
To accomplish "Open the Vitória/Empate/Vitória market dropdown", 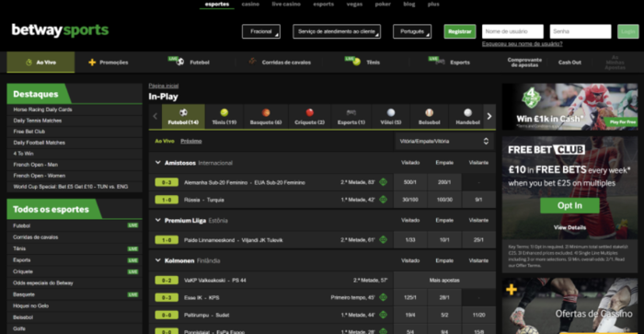I will (x=444, y=142).
